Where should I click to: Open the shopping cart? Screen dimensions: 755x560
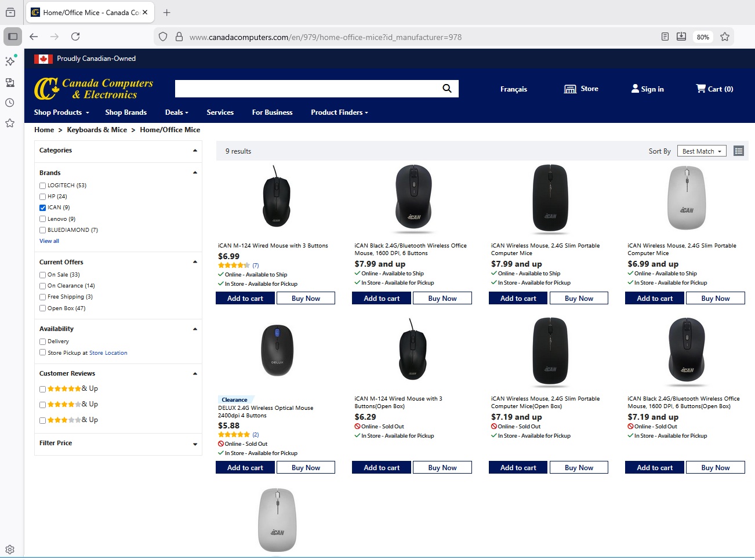(x=714, y=89)
